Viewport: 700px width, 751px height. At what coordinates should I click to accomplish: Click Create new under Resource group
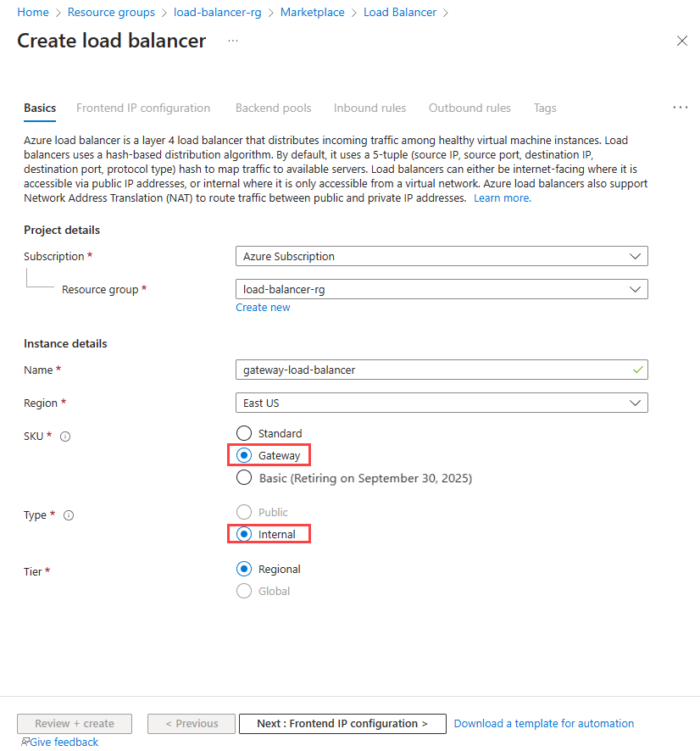pyautogui.click(x=263, y=307)
